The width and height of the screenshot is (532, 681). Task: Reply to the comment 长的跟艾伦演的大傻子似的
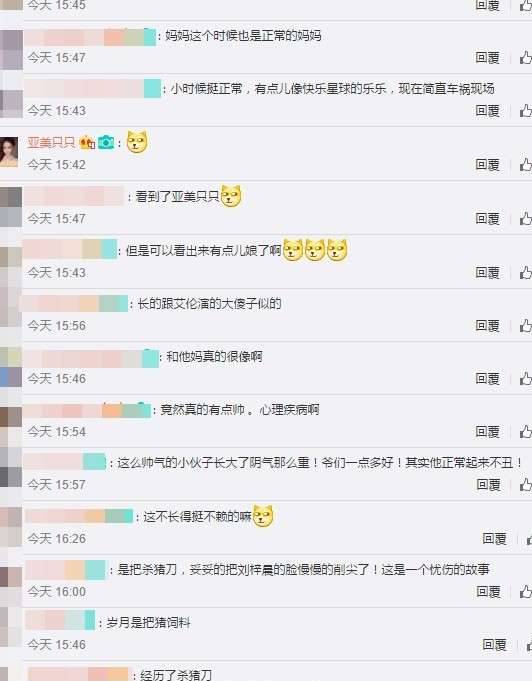pos(487,326)
